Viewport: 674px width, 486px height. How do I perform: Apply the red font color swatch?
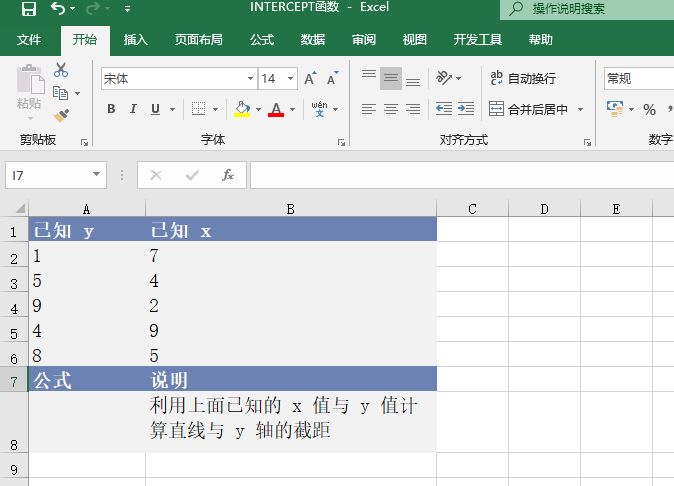coord(276,109)
